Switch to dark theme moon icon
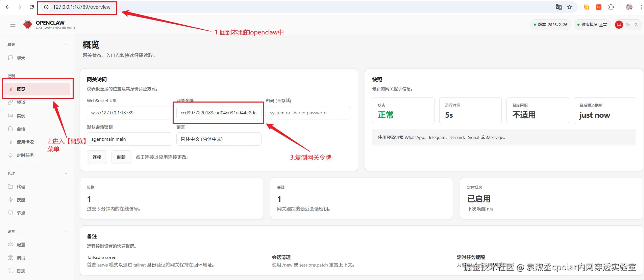This screenshot has width=644, height=280. (x=637, y=25)
